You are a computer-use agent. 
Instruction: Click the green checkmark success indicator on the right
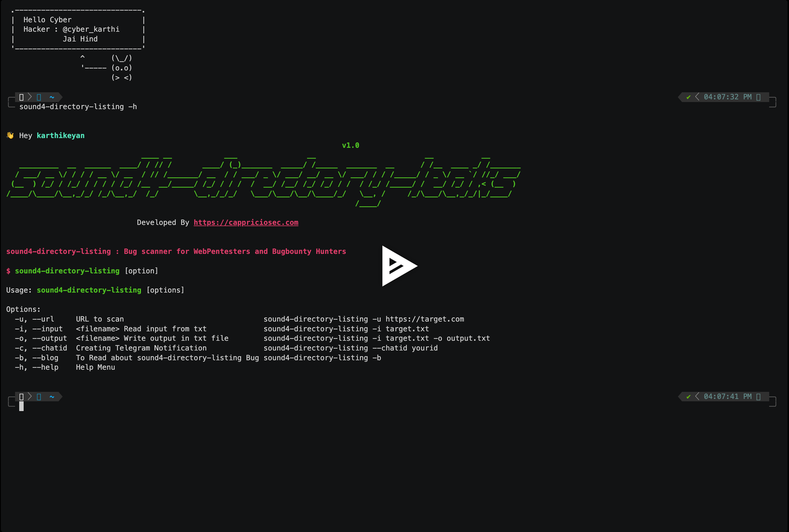coord(688,97)
